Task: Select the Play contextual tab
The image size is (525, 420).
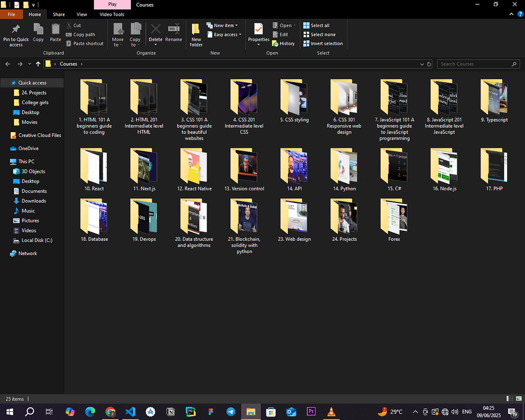Action: click(112, 4)
